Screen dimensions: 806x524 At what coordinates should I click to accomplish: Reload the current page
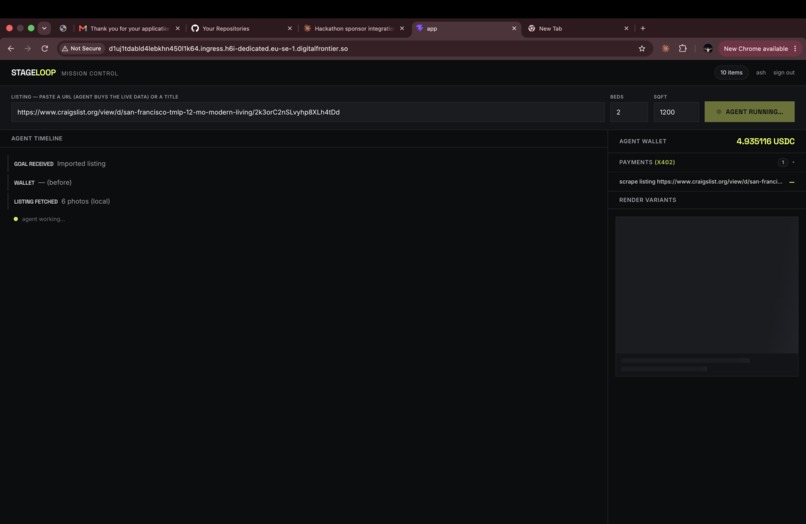[45, 48]
